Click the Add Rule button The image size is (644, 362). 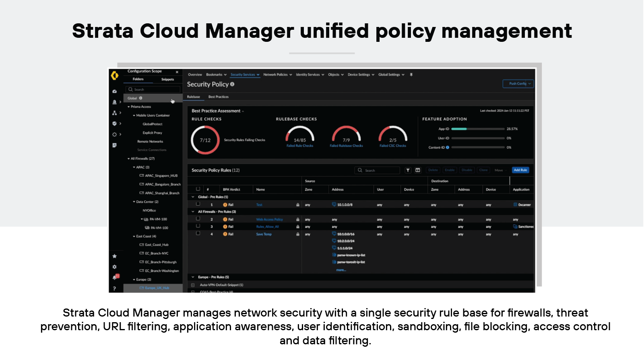tap(520, 170)
